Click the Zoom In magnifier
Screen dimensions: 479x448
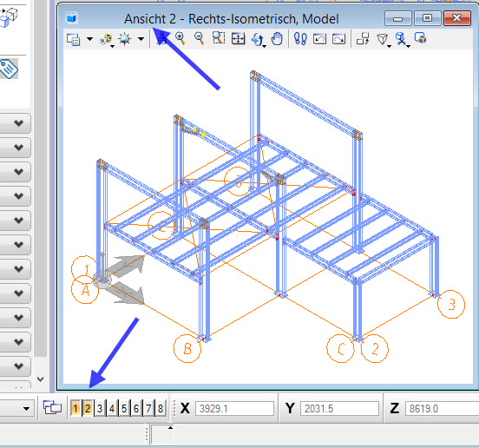pos(180,38)
